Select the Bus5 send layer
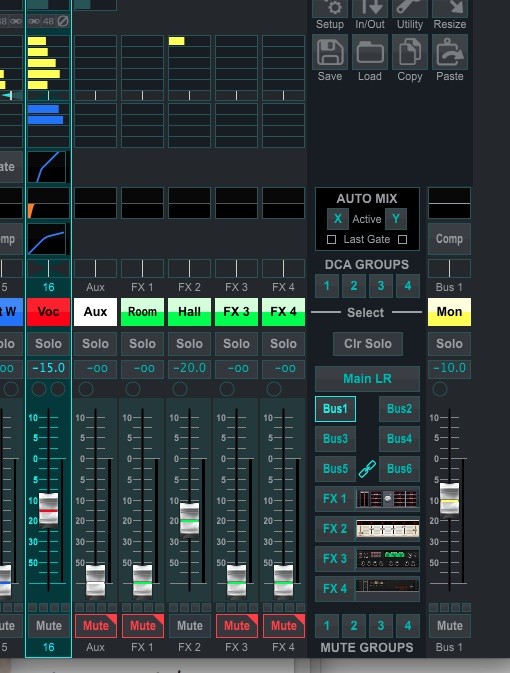 tap(335, 469)
